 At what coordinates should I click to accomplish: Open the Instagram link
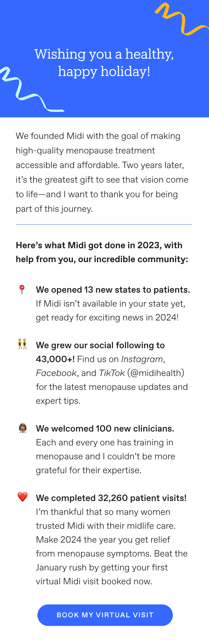coord(142,359)
